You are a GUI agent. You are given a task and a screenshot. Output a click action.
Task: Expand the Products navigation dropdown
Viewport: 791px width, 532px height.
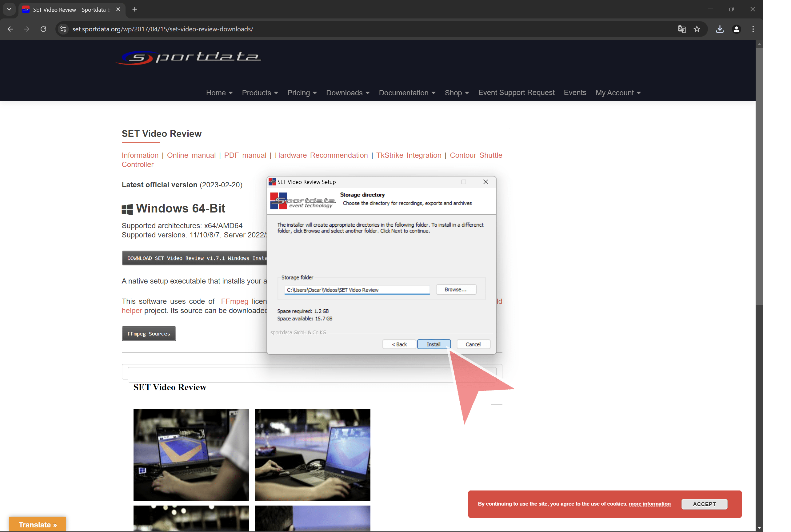(260, 93)
